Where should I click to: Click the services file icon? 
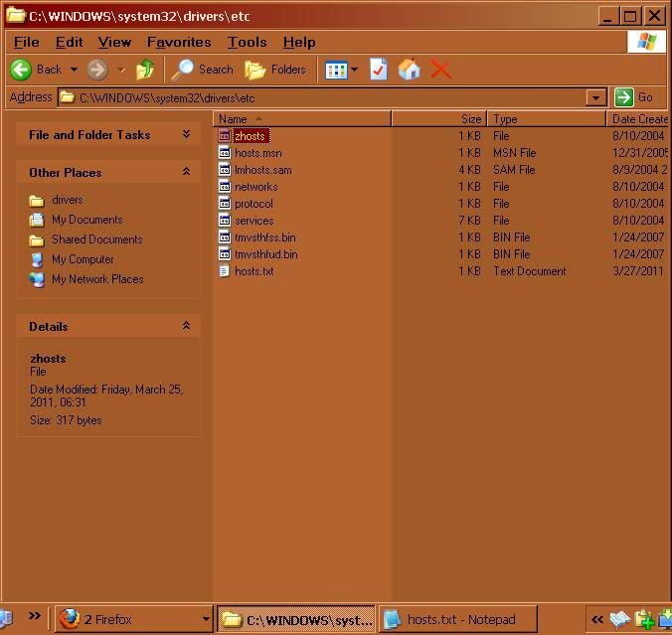point(225,221)
